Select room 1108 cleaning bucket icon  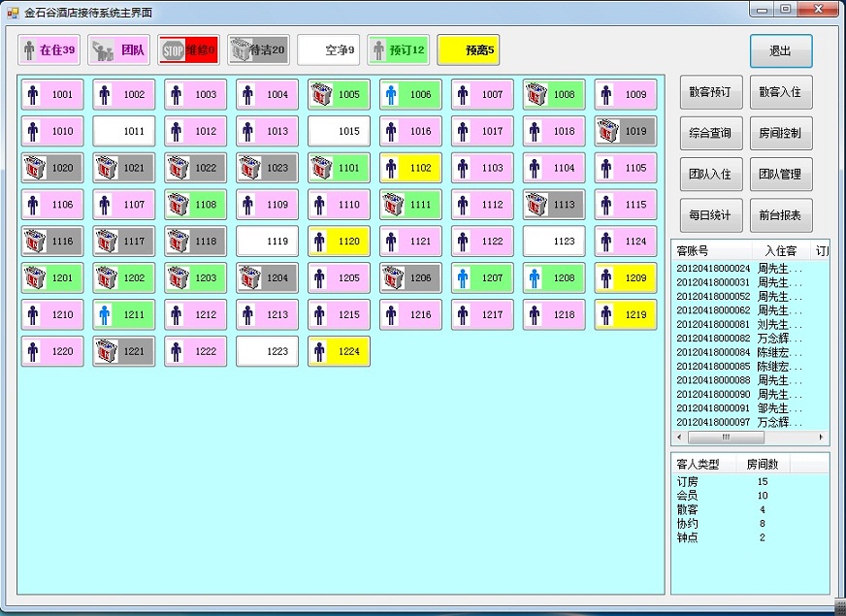click(x=179, y=205)
